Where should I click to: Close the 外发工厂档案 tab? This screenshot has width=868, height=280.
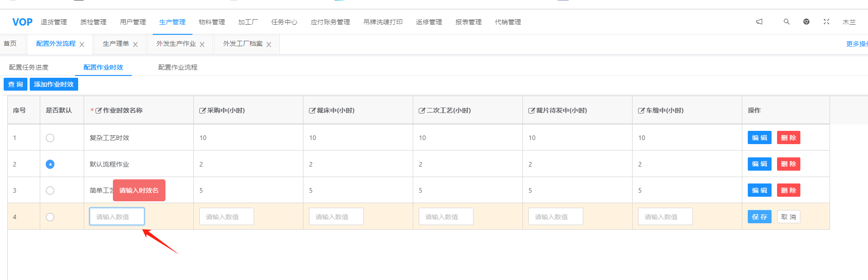tap(269, 44)
